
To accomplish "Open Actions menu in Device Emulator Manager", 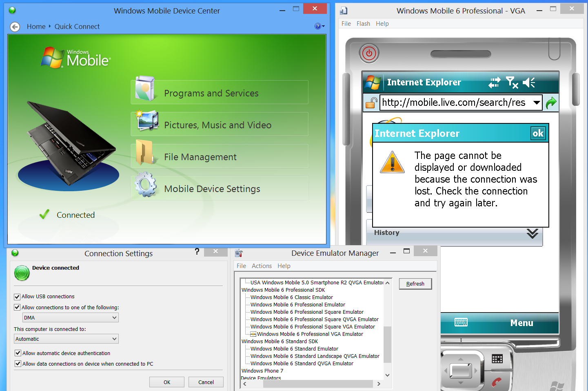I will tap(262, 266).
